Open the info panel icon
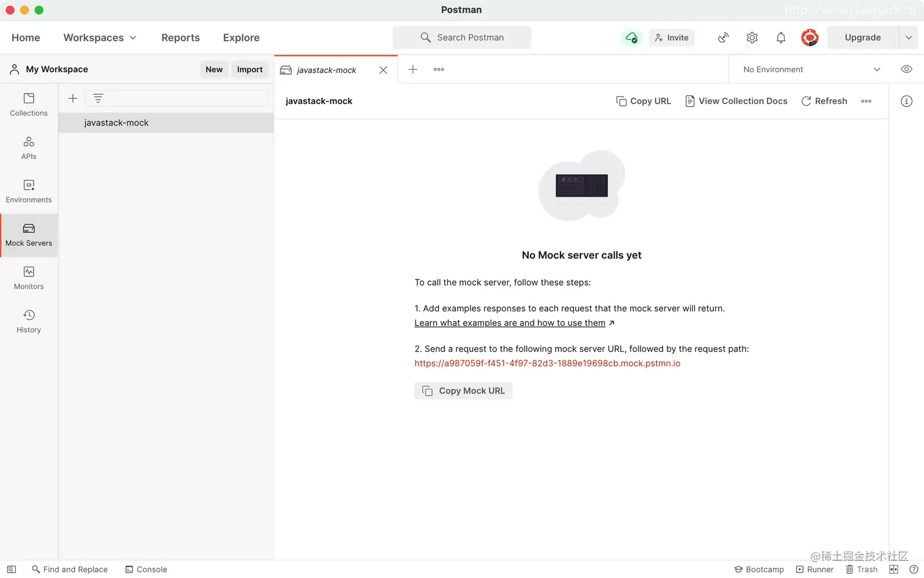Image resolution: width=924 pixels, height=578 pixels. [906, 101]
